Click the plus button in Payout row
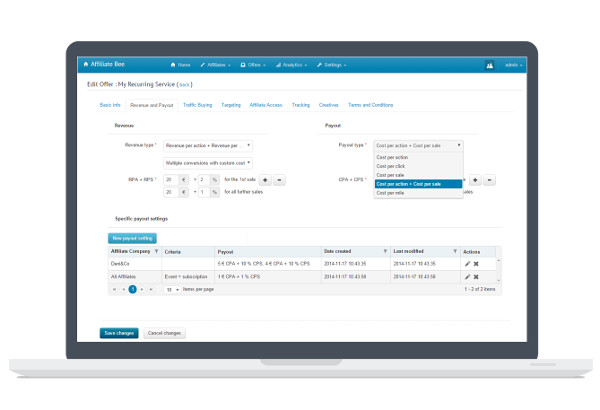 click(x=475, y=180)
